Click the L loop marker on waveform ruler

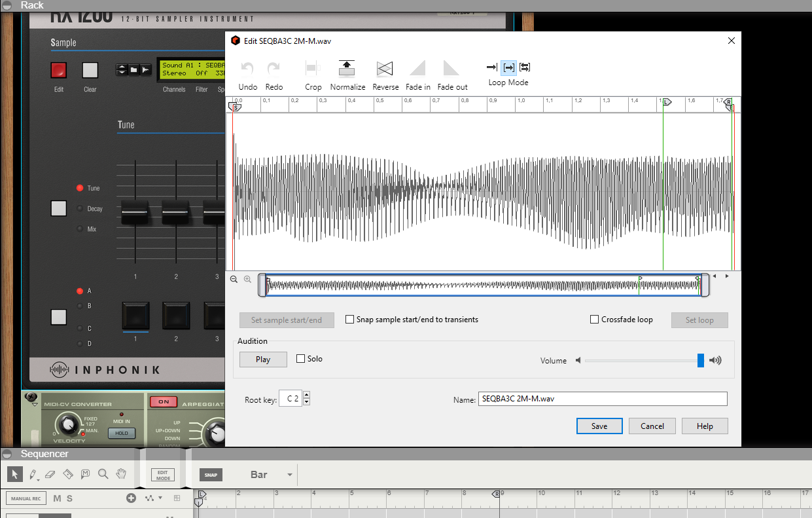[x=667, y=103]
